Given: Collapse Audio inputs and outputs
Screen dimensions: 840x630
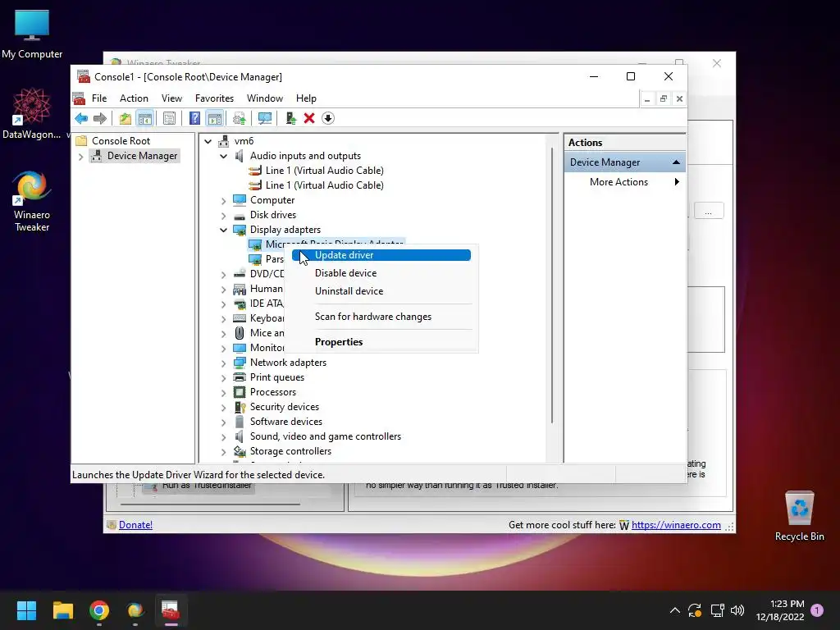Looking at the screenshot, I should pos(223,157).
